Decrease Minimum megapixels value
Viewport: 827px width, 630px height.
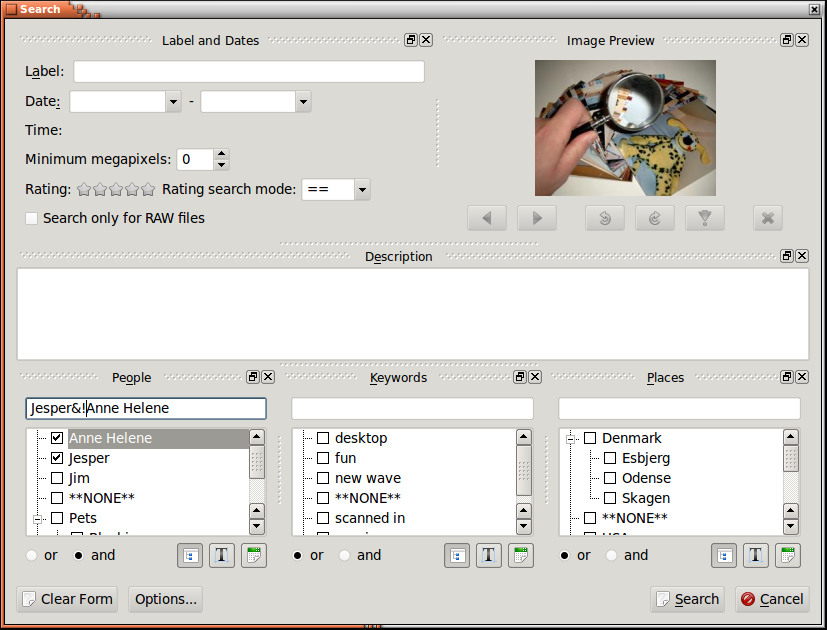222,165
